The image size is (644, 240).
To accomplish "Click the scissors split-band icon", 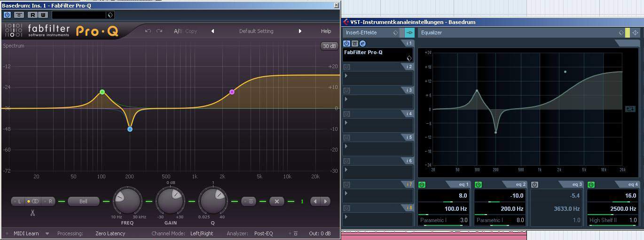I will coord(32,213).
